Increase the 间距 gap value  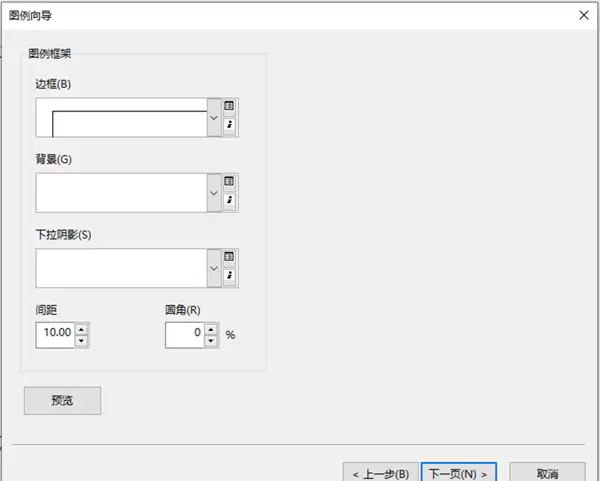click(x=81, y=328)
